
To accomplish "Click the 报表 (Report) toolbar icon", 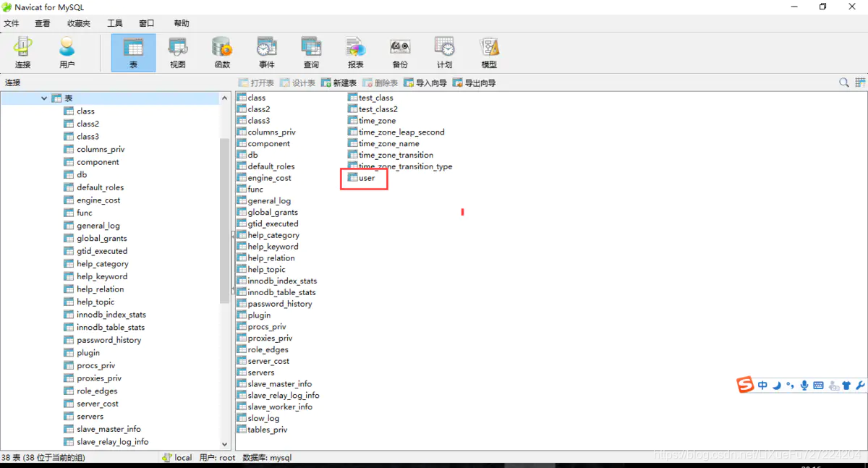I will 356,53.
